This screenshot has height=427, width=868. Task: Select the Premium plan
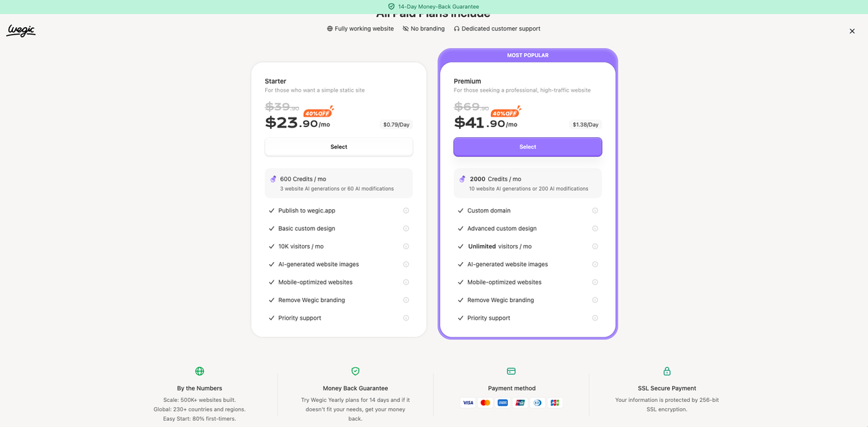[x=528, y=147]
